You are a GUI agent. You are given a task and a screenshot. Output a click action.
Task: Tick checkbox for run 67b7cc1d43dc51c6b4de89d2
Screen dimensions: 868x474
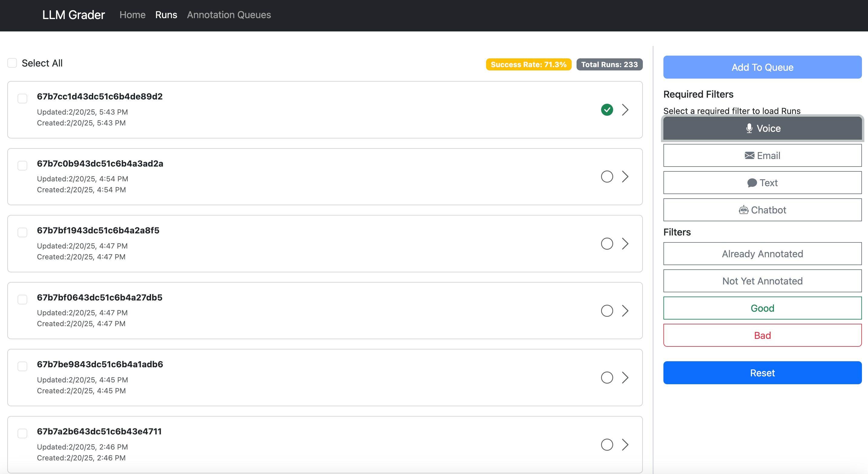pos(23,98)
